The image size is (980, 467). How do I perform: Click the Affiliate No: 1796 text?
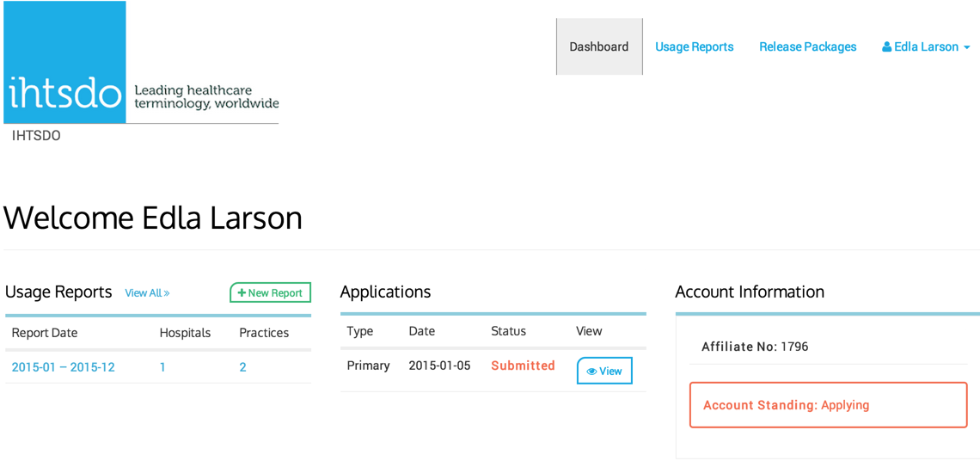755,347
